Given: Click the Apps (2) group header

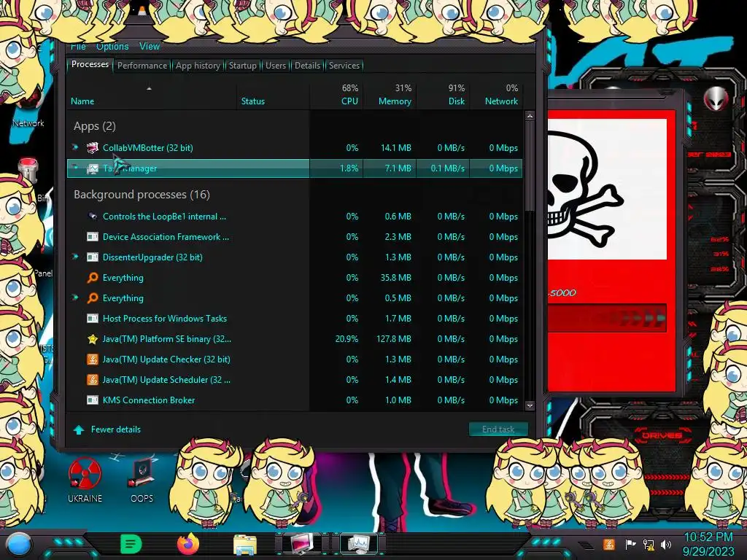Looking at the screenshot, I should coord(95,126).
